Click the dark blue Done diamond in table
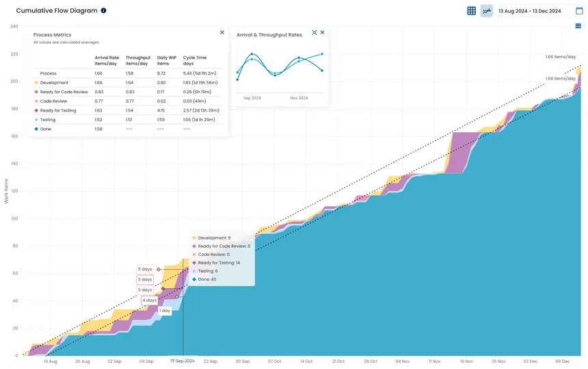 (x=36, y=129)
